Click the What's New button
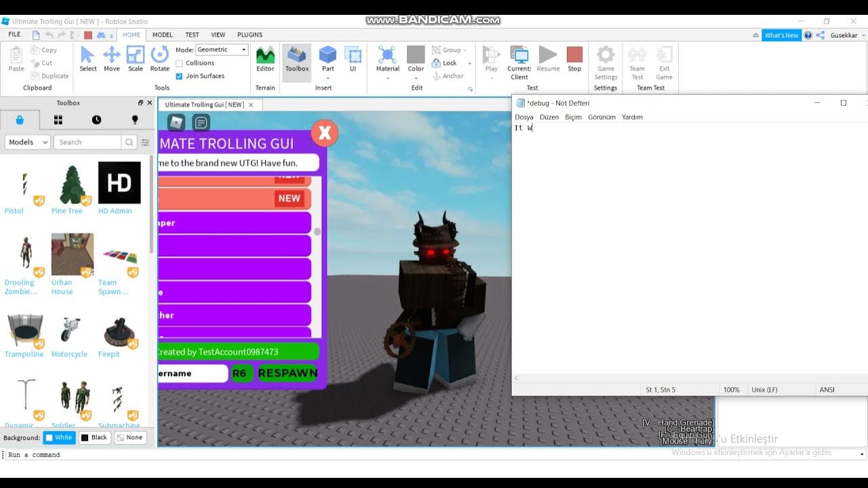The image size is (868, 488). pos(781,35)
